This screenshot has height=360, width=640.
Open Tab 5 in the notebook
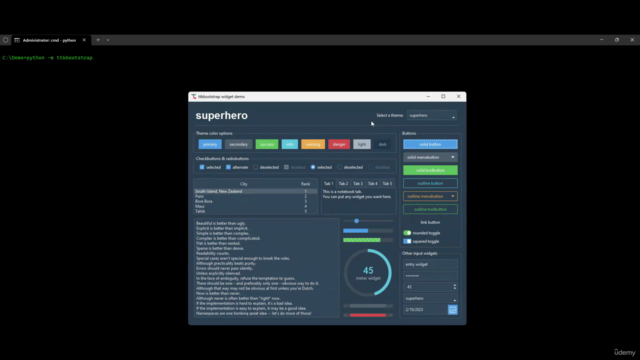[387, 184]
